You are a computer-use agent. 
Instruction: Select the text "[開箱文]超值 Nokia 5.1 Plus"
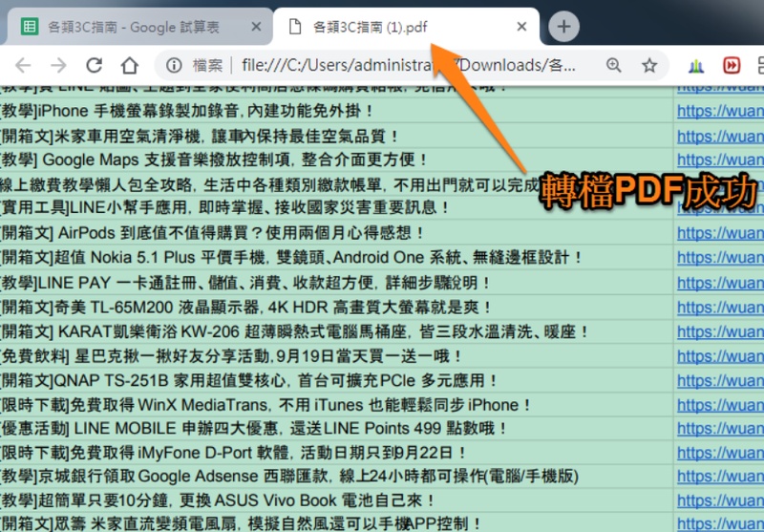coord(98,257)
